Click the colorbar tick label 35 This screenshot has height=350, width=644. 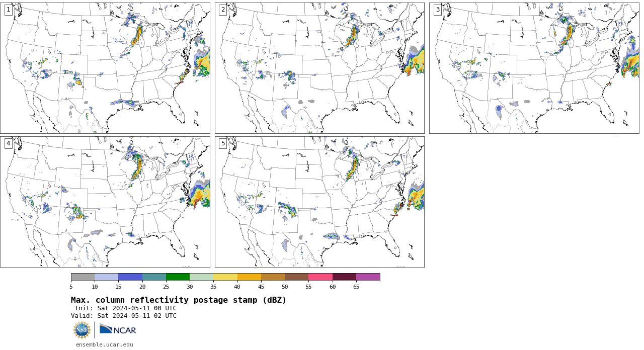pos(213,287)
